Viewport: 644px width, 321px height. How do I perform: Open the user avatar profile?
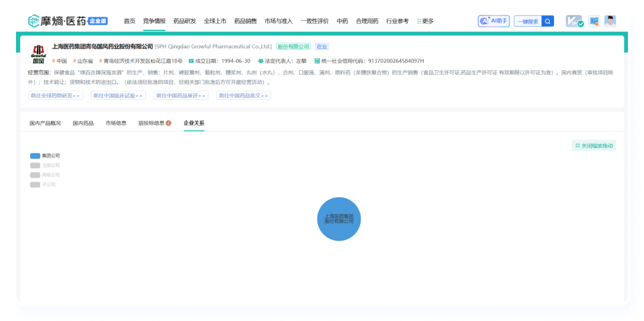(610, 21)
